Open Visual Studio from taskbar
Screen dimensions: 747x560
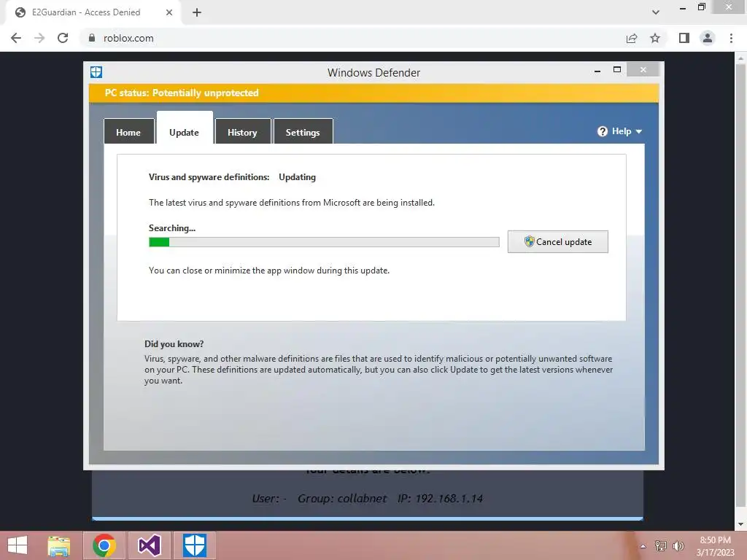(x=149, y=545)
